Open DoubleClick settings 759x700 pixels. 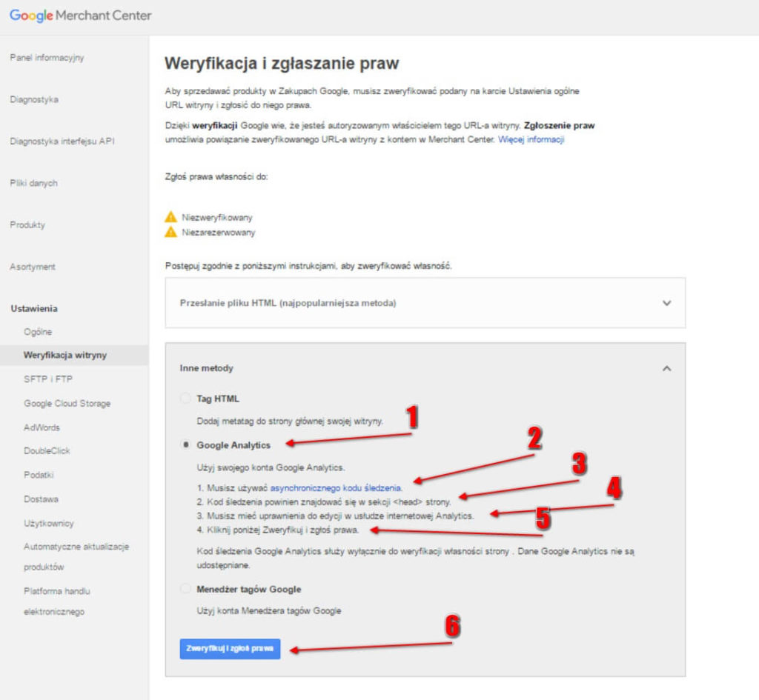[47, 451]
